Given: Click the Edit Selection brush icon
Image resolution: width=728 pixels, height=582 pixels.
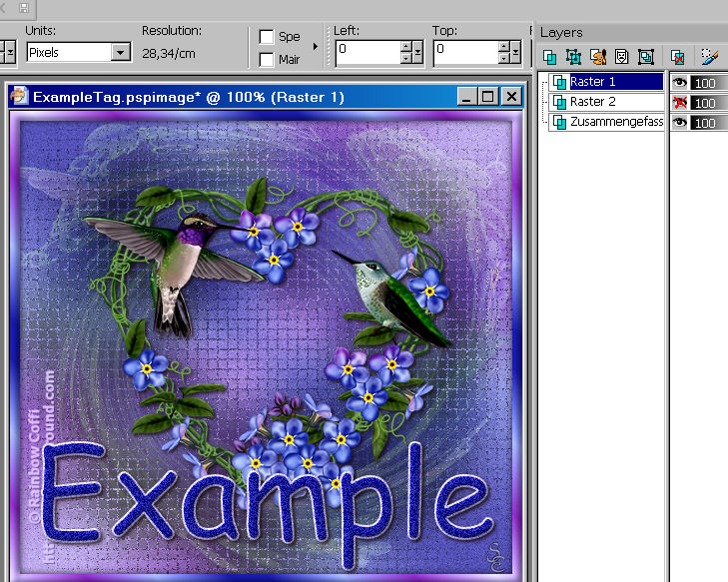Looking at the screenshot, I should 709,57.
